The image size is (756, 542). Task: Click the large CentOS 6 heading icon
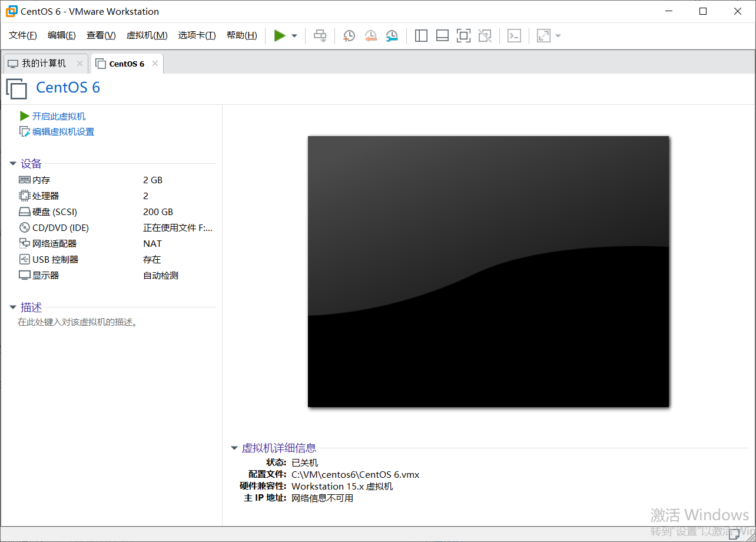16,88
